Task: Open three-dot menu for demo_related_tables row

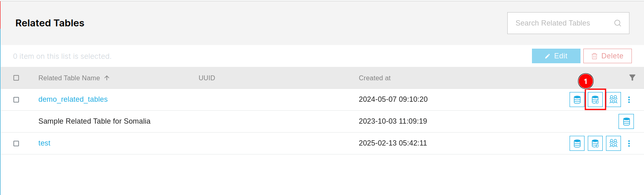Action: (629, 99)
